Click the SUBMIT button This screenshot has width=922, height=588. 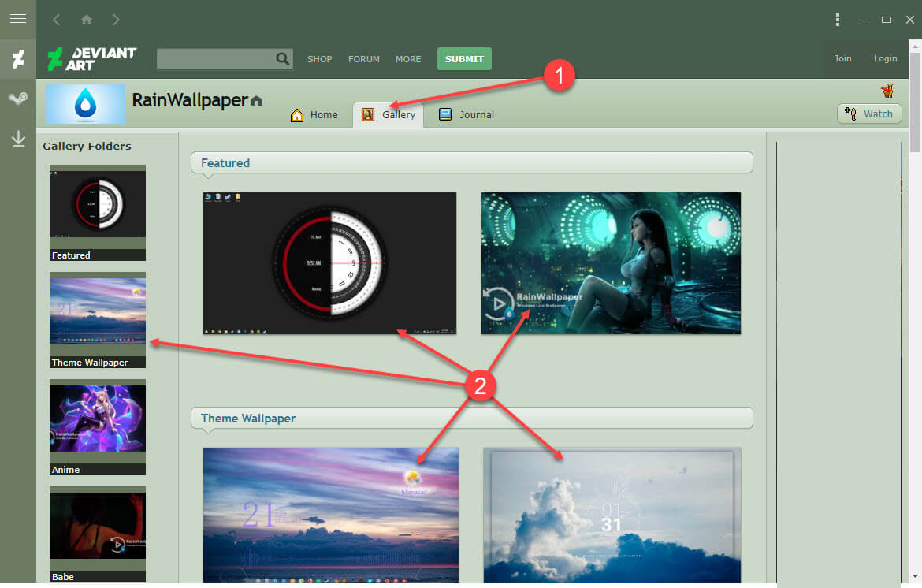pyautogui.click(x=464, y=59)
